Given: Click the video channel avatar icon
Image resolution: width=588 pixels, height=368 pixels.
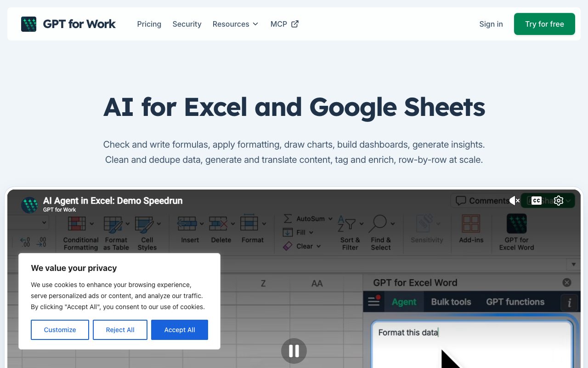Looking at the screenshot, I should [x=30, y=205].
